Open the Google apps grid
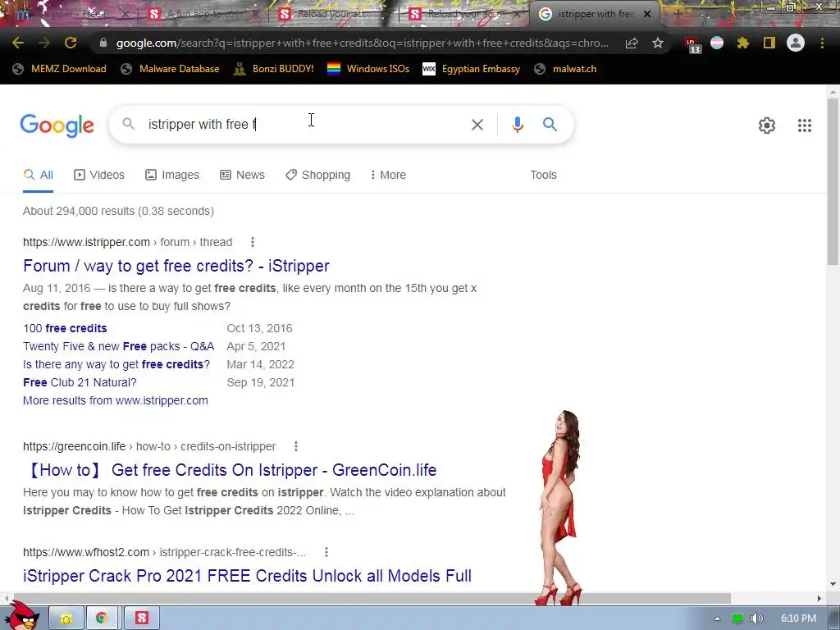840x630 pixels. tap(804, 126)
